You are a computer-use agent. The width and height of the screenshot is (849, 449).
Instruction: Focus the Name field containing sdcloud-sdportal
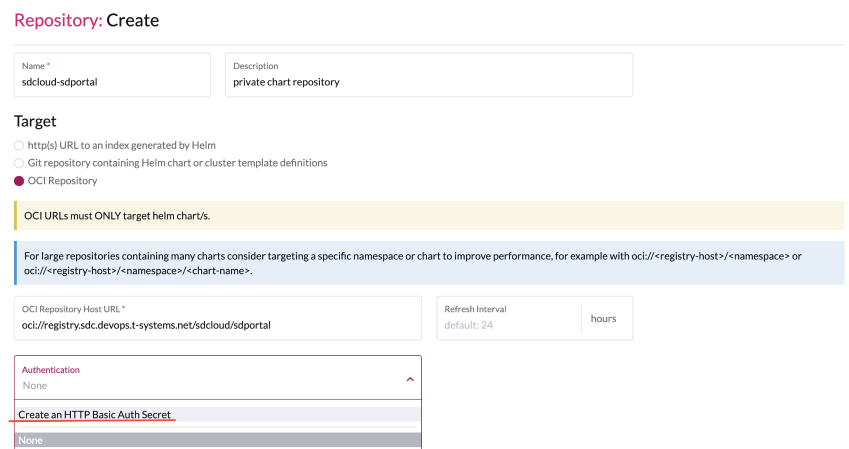pos(112,82)
